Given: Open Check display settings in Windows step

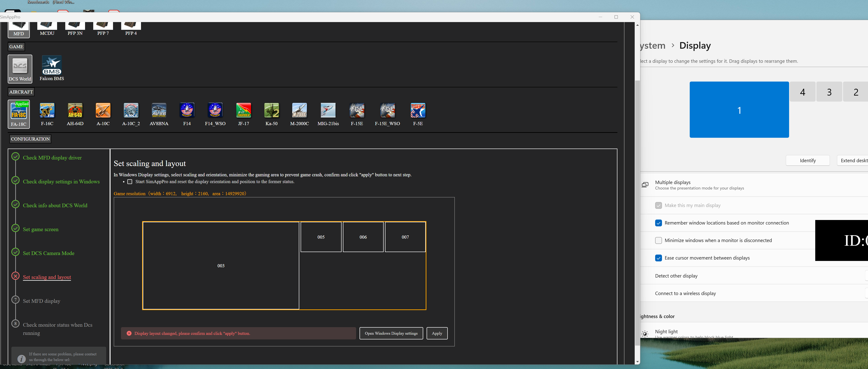Looking at the screenshot, I should (x=61, y=182).
